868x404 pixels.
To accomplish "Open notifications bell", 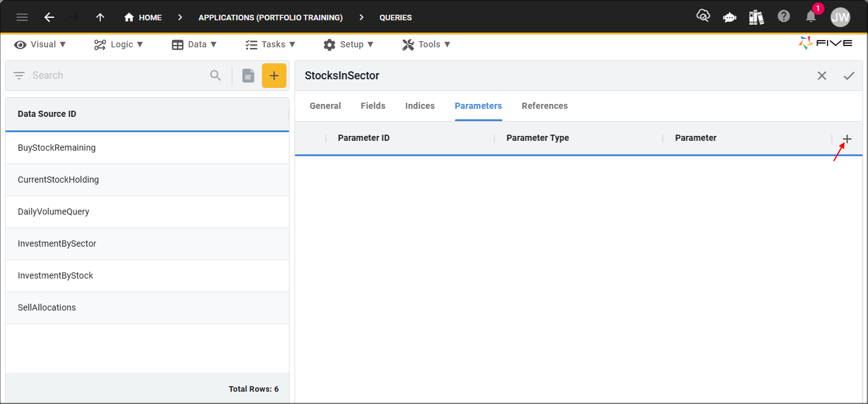I will [811, 17].
